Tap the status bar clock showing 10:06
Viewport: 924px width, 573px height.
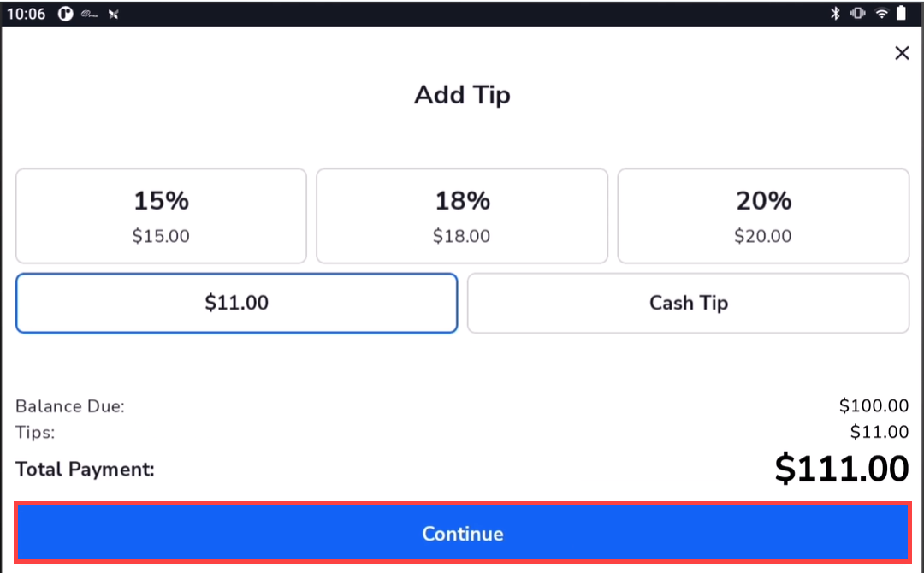27,14
